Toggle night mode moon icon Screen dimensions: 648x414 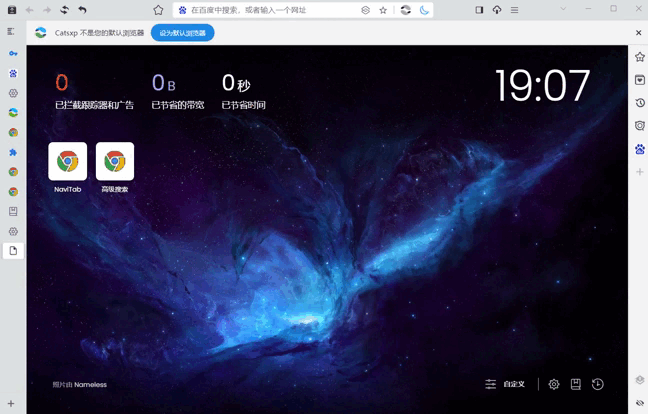[x=424, y=10]
